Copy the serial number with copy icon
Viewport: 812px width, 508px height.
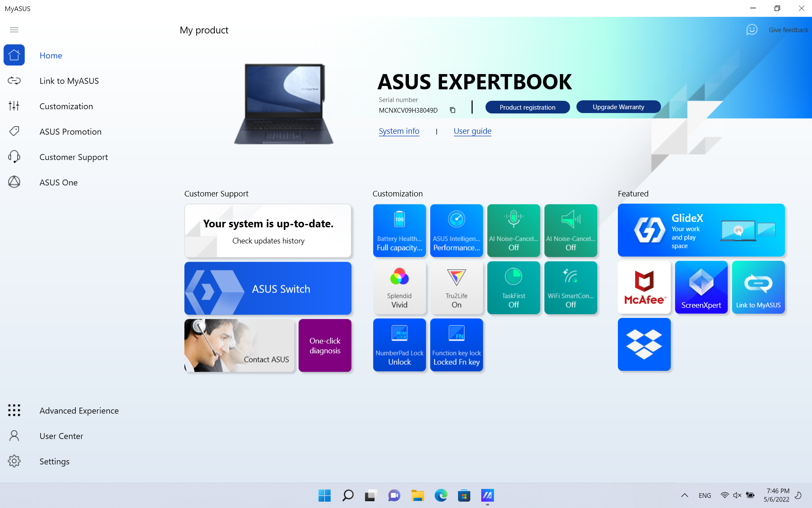pyautogui.click(x=453, y=110)
